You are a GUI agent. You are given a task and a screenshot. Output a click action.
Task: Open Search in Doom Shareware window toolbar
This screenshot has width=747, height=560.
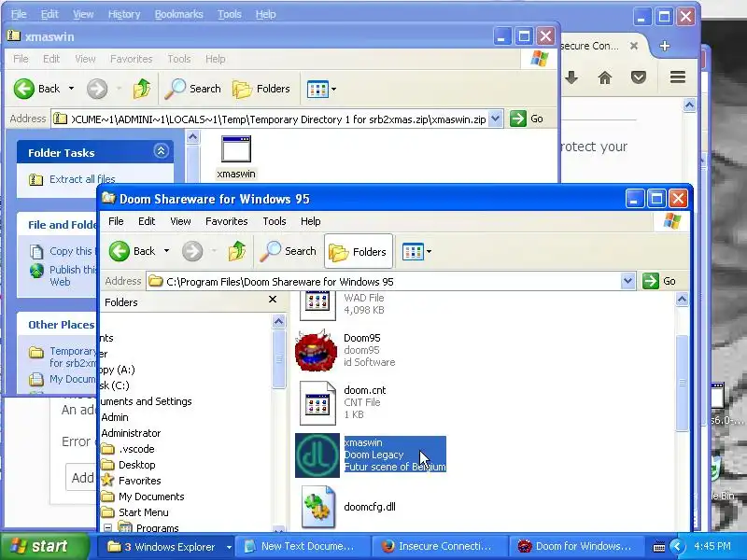289,251
